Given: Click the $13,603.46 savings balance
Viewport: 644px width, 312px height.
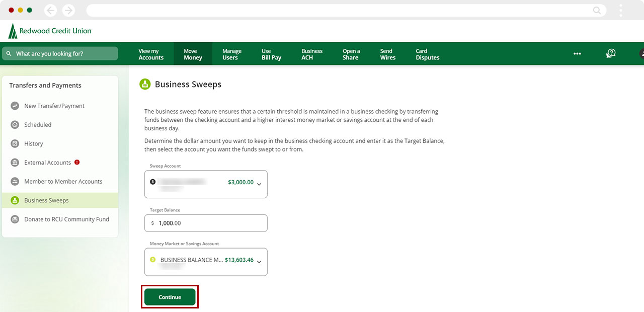Looking at the screenshot, I should 239,260.
